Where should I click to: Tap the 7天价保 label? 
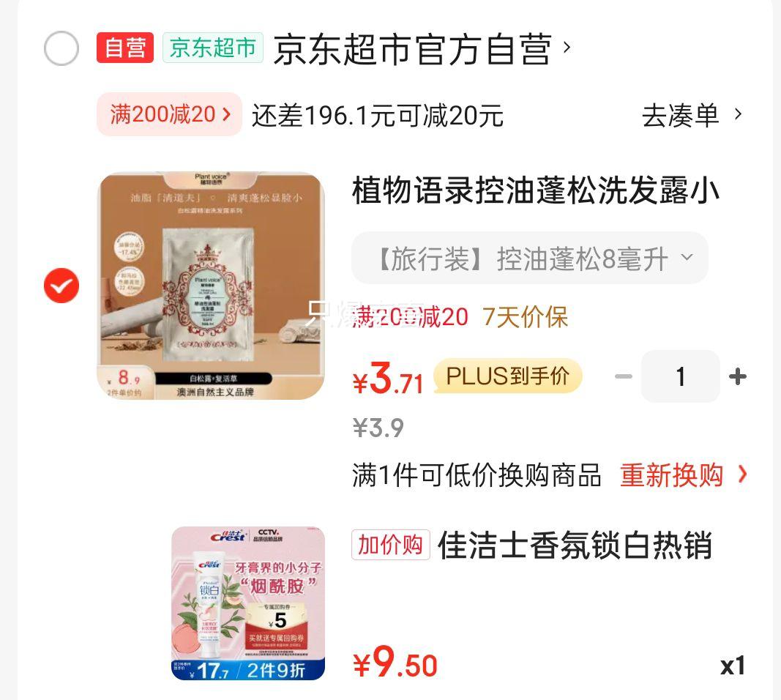click(525, 317)
